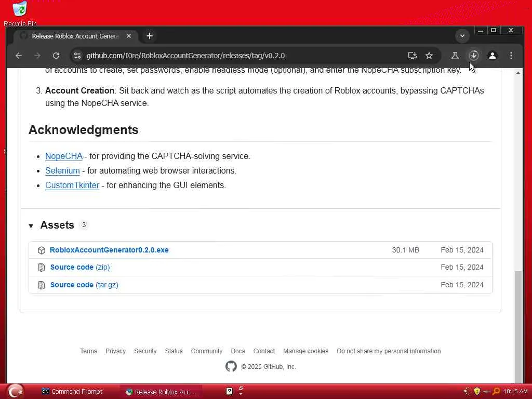Open the Terms footer link
The width and height of the screenshot is (532, 399).
(88, 351)
